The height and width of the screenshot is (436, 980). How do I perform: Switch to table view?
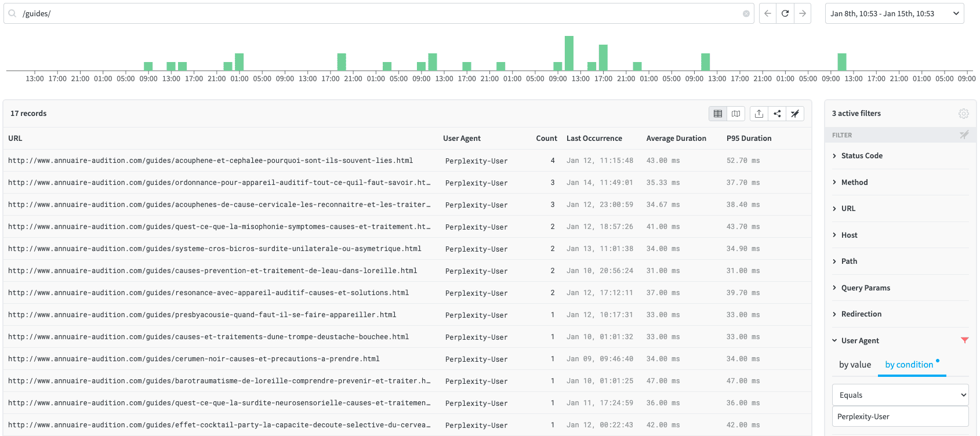pyautogui.click(x=718, y=114)
